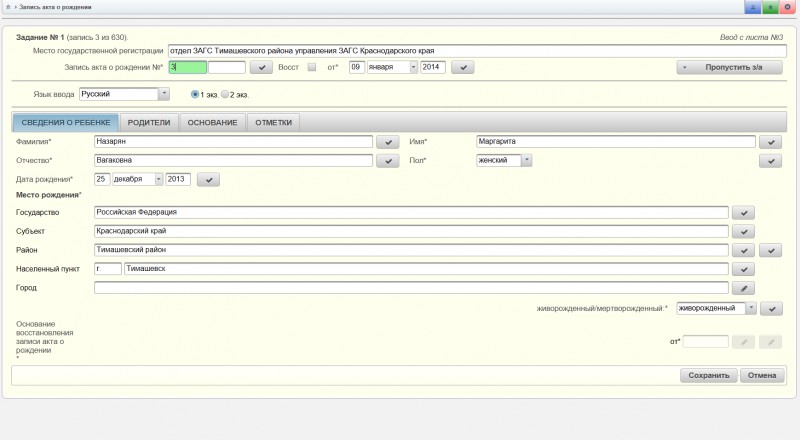Click second record number input field
The height and width of the screenshot is (440, 800).
click(x=227, y=67)
